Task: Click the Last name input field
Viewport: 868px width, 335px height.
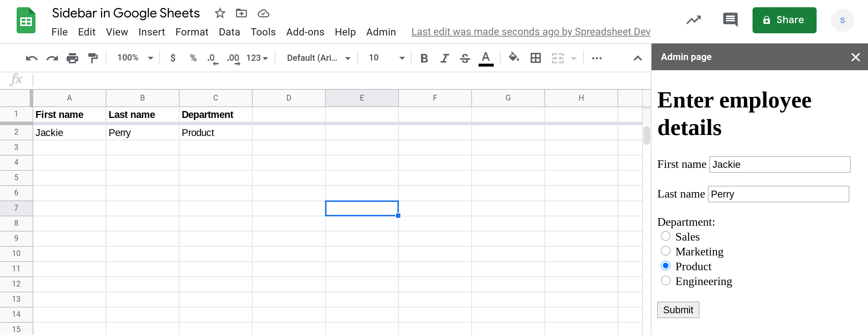Action: coord(778,194)
